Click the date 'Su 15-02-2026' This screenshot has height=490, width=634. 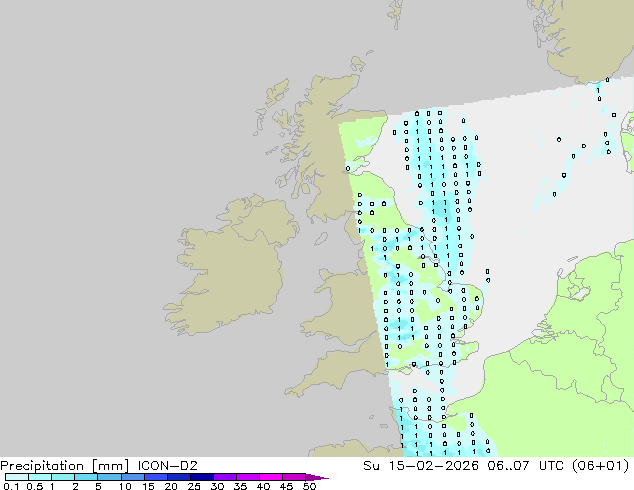point(421,466)
